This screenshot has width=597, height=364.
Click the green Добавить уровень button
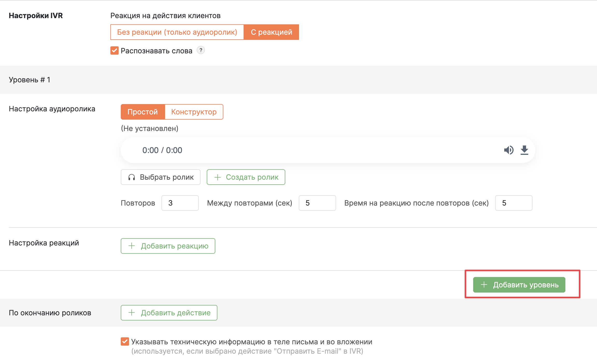[x=519, y=285]
